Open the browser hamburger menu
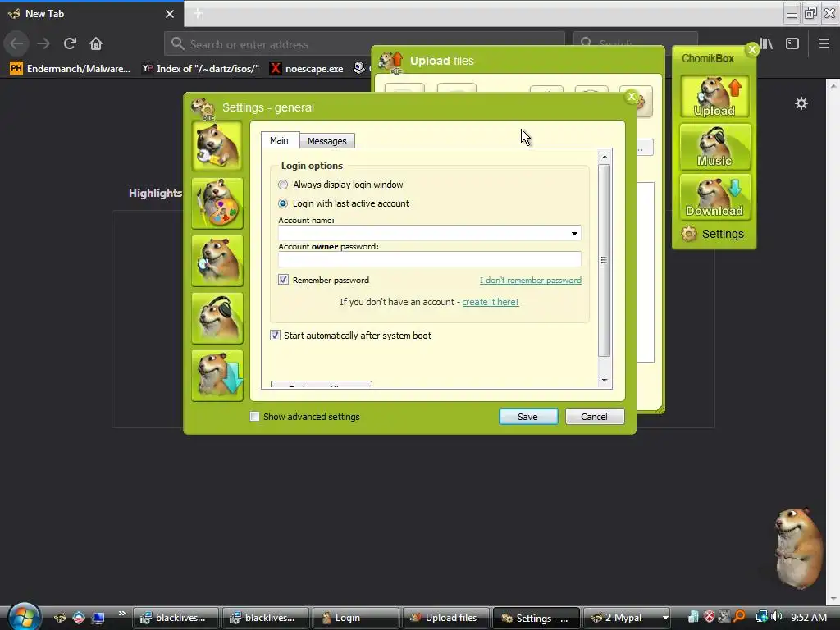 point(824,43)
